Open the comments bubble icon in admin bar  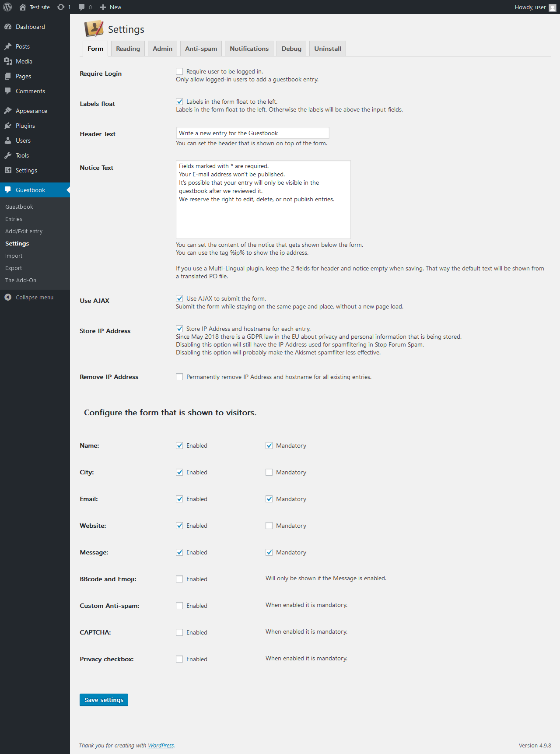click(81, 7)
